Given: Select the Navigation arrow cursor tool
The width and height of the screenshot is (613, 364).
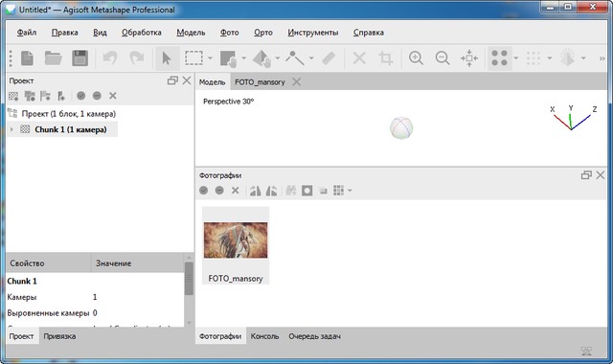Looking at the screenshot, I should click(167, 58).
